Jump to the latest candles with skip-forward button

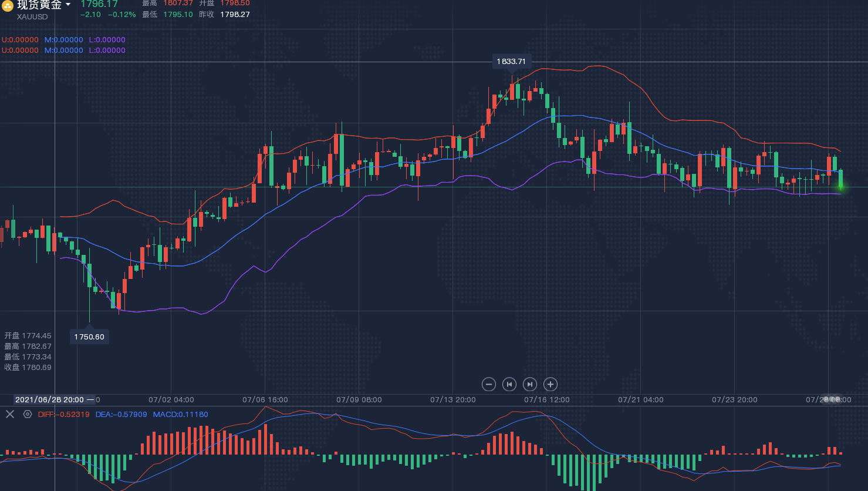pos(529,384)
